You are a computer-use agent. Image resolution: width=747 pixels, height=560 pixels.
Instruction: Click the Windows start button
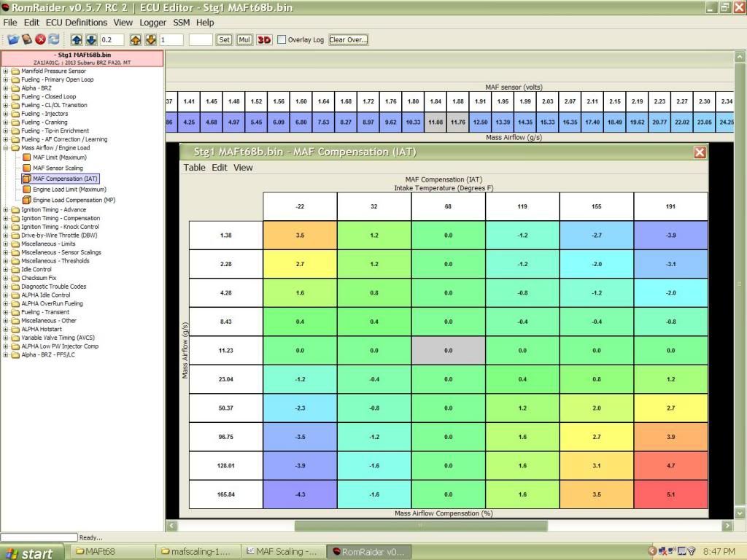[29, 553]
